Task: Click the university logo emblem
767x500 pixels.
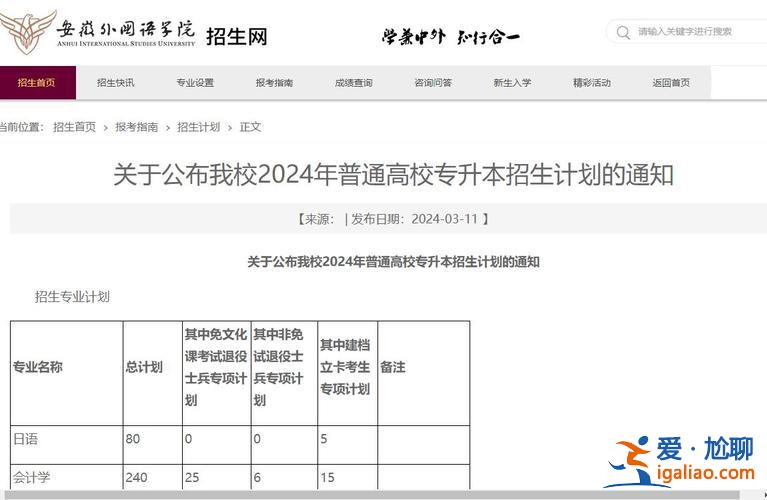Action: (28, 33)
